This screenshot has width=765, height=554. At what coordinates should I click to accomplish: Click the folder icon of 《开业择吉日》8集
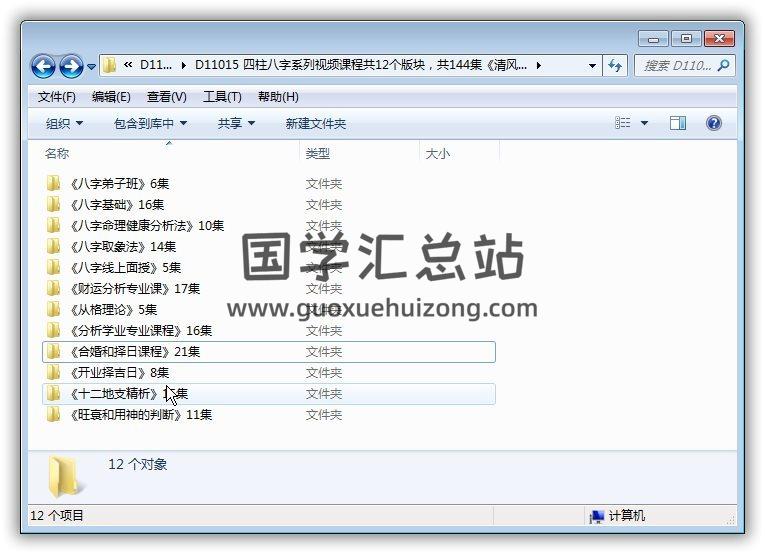point(53,372)
